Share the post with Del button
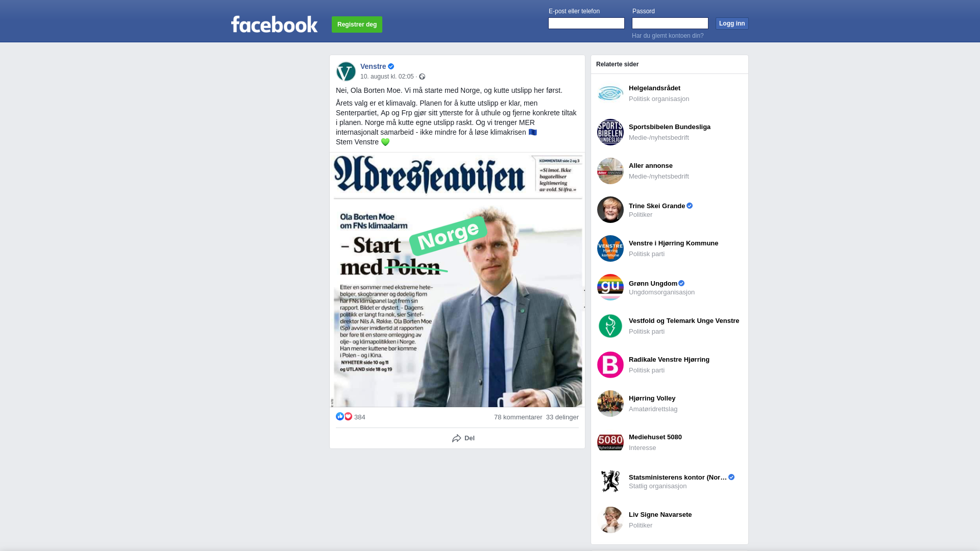This screenshot has width=980, height=551. (463, 438)
